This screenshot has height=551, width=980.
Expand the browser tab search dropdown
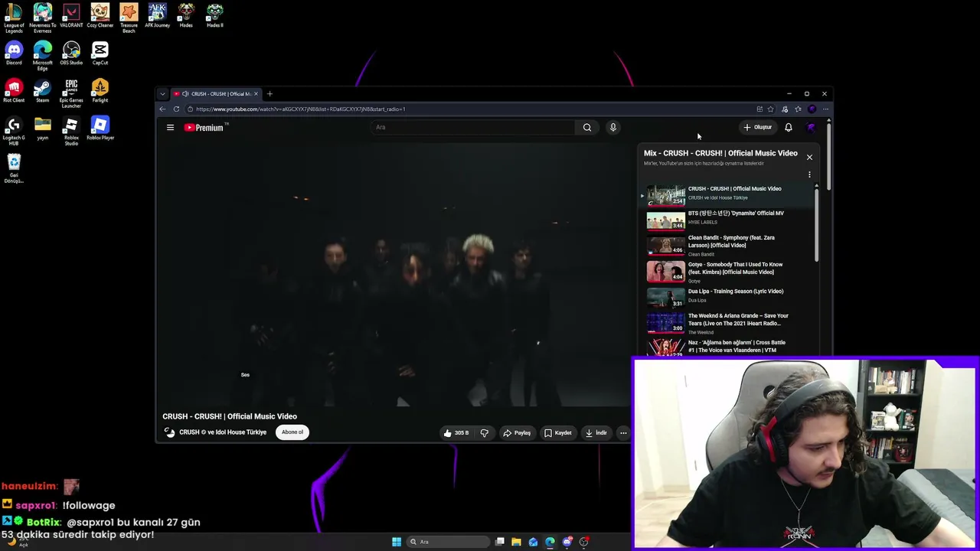coord(162,94)
